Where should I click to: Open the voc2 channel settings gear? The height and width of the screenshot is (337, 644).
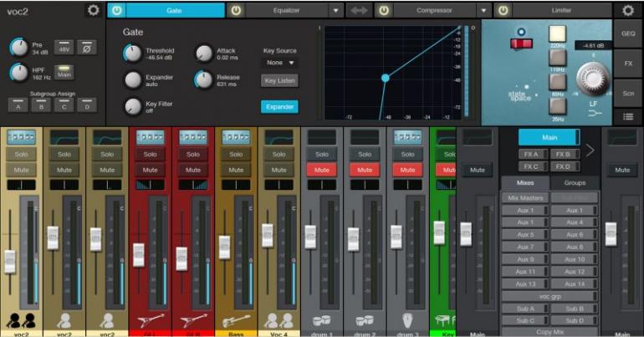pos(93,10)
